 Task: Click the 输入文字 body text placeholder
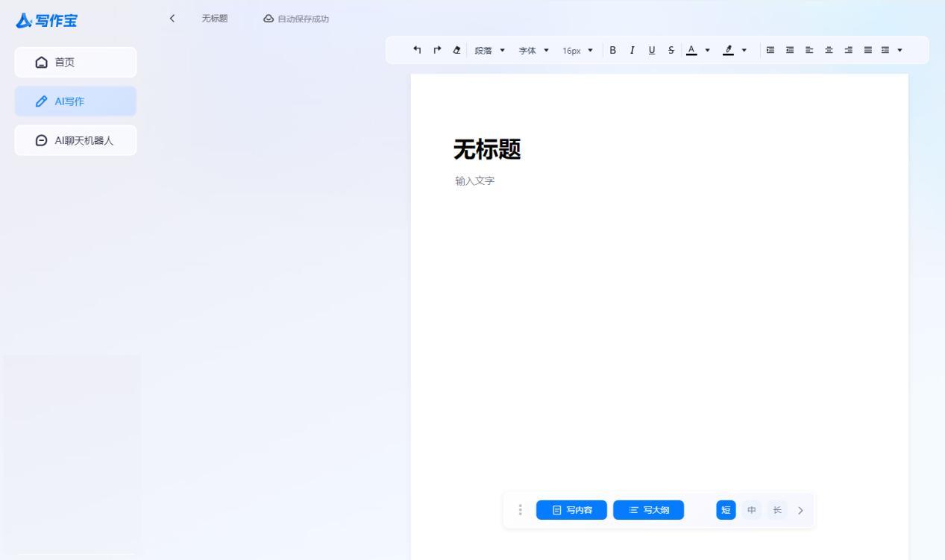475,181
